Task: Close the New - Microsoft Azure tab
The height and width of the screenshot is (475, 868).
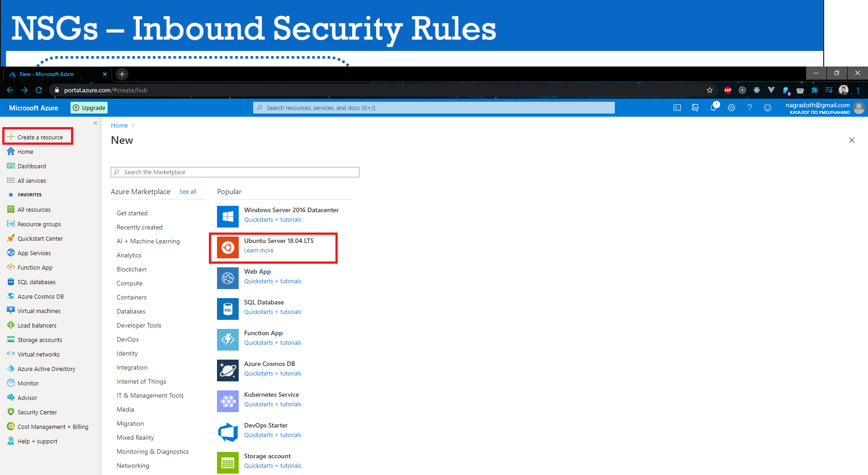Action: (x=105, y=74)
